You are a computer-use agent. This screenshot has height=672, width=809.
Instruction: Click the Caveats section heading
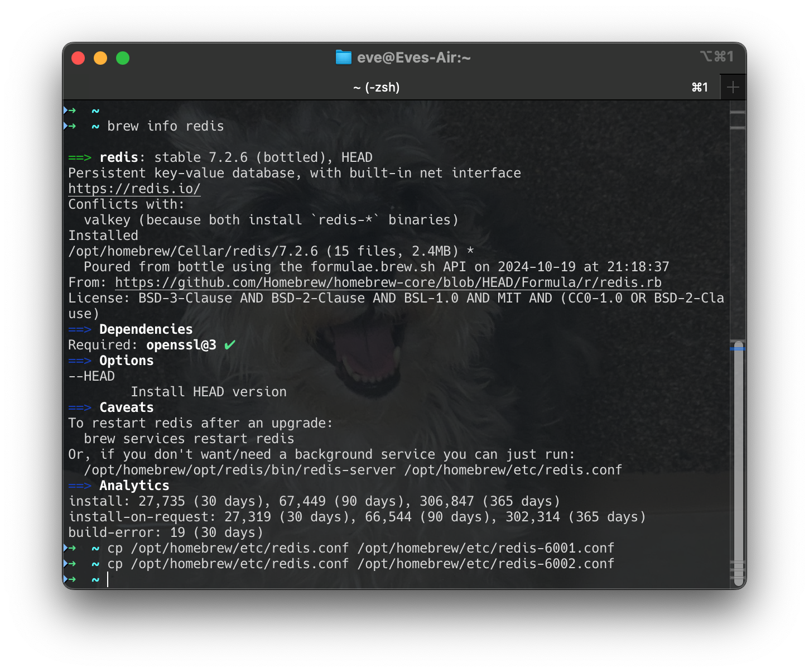tap(126, 407)
